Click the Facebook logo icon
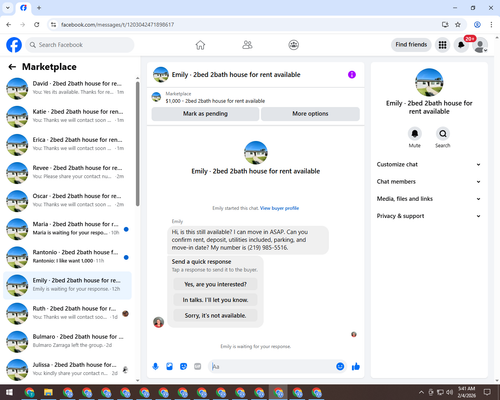Image resolution: width=500 pixels, height=400 pixels. (14, 45)
